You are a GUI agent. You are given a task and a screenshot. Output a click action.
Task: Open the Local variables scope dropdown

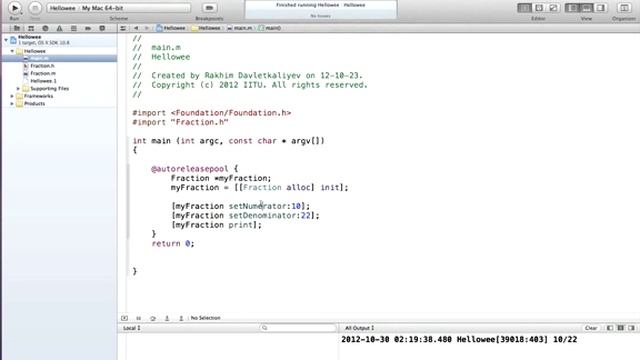(132, 328)
